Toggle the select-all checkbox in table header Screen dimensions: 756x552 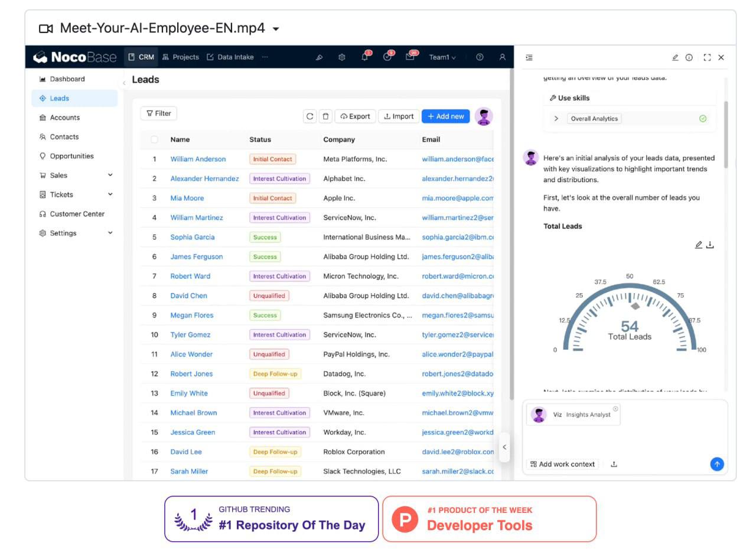click(x=154, y=139)
